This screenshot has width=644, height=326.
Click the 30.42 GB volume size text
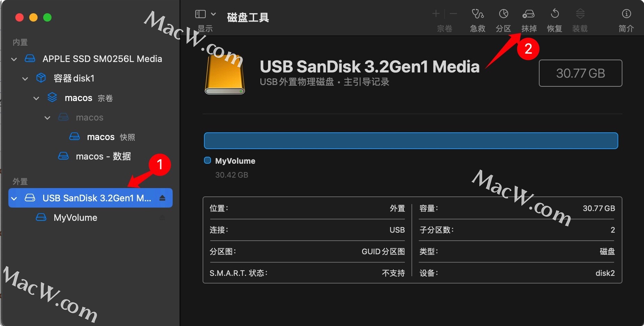pyautogui.click(x=232, y=175)
